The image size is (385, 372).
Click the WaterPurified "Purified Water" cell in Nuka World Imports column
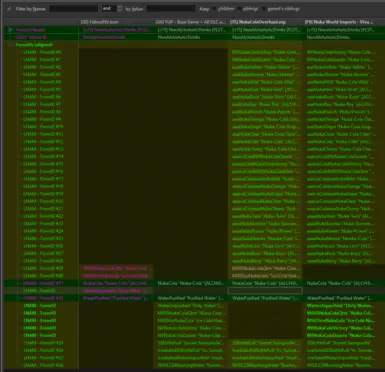[344, 298]
